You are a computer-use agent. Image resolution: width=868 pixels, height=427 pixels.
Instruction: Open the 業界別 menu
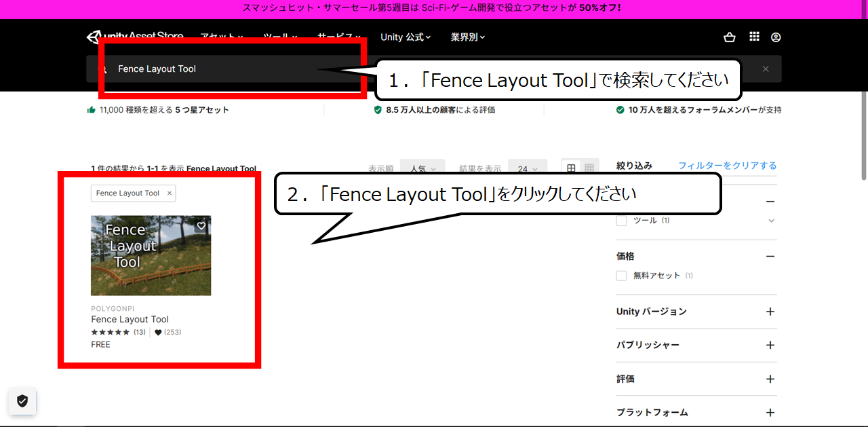[x=468, y=37]
